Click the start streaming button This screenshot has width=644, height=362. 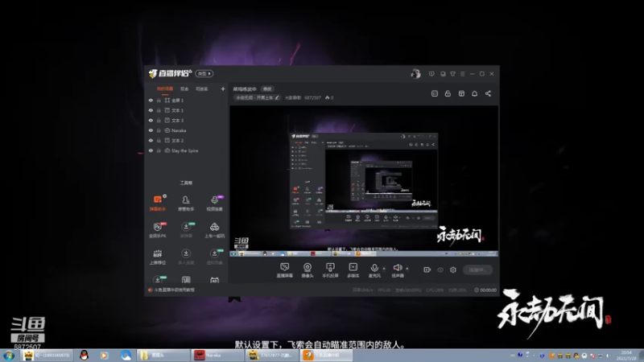478,269
